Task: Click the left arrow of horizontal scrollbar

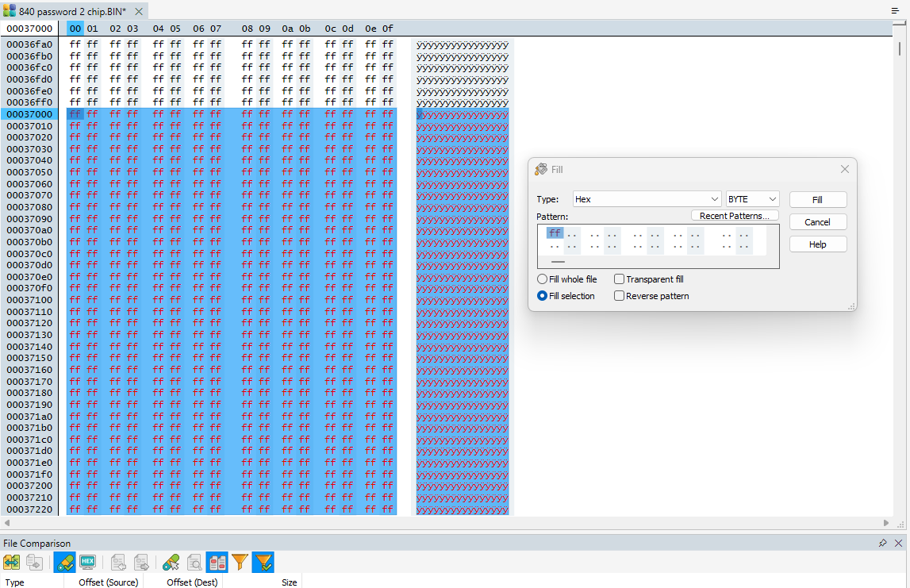Action: point(7,523)
